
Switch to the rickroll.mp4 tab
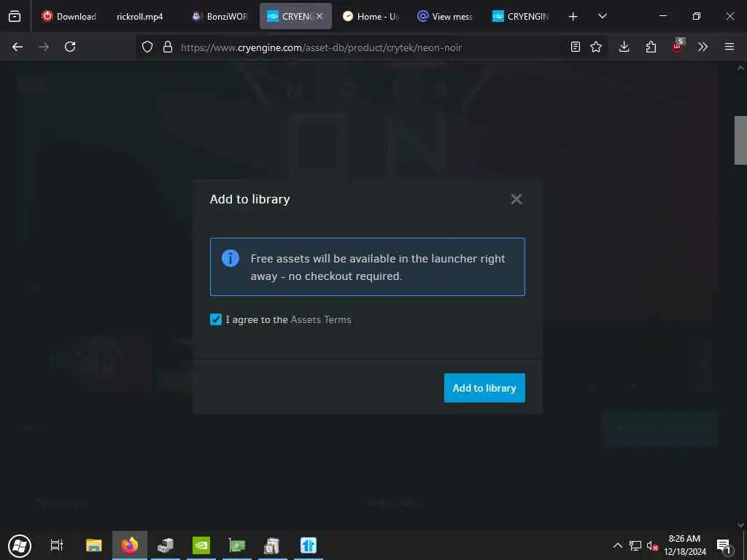point(139,16)
